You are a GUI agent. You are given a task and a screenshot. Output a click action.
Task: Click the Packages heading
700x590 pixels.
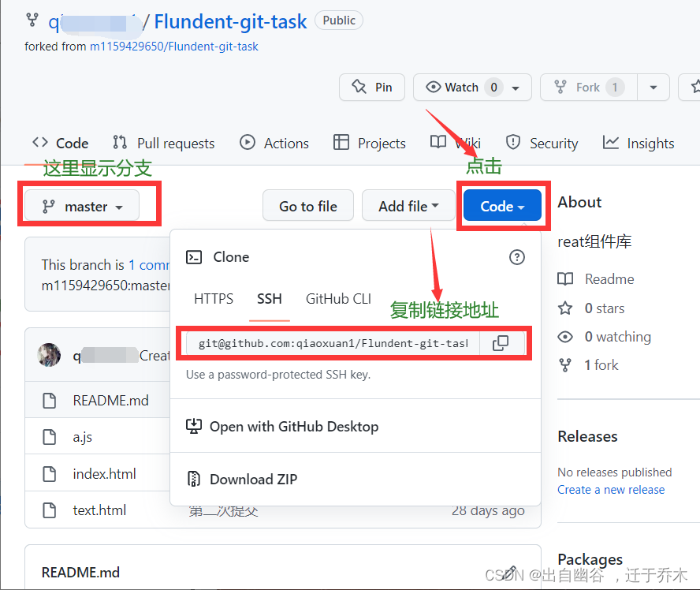pos(590,559)
